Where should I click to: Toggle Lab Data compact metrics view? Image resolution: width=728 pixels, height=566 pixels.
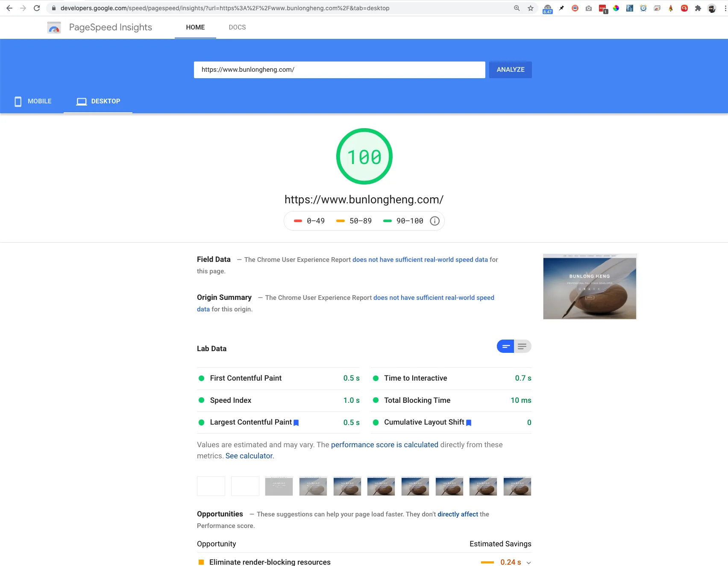pyautogui.click(x=505, y=346)
